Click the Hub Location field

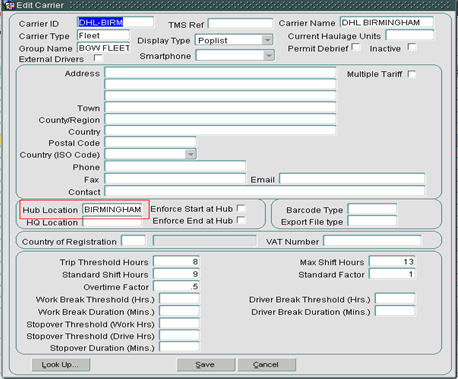coord(112,209)
